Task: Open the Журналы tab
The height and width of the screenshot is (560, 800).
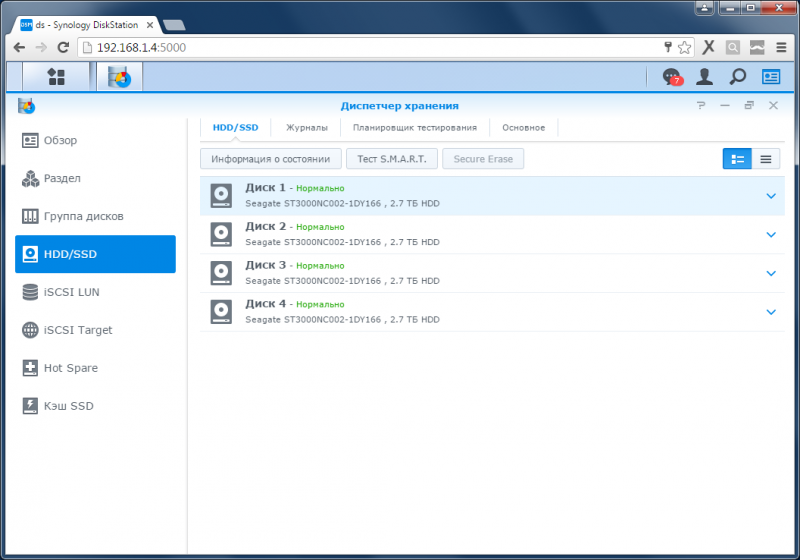Action: pyautogui.click(x=307, y=128)
